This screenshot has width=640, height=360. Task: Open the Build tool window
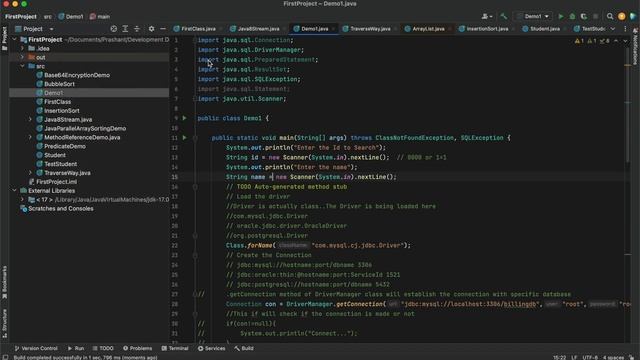(x=244, y=349)
